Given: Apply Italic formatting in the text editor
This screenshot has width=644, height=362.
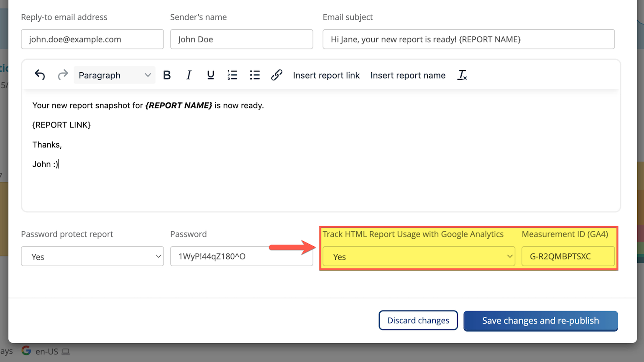Looking at the screenshot, I should coord(189,75).
